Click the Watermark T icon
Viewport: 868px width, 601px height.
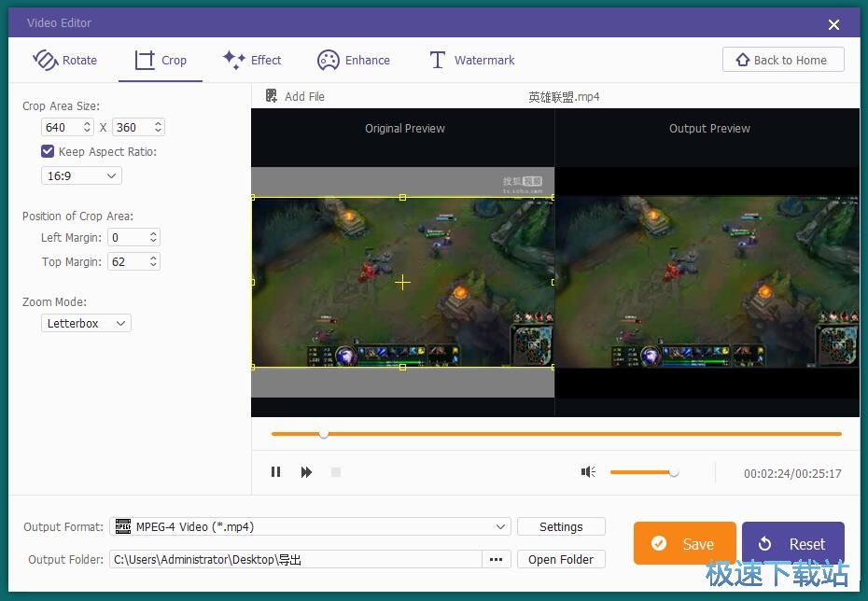click(438, 60)
